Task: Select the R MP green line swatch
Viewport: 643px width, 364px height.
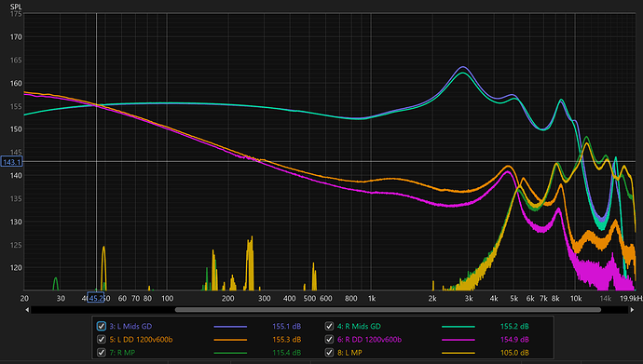Action: [230, 353]
